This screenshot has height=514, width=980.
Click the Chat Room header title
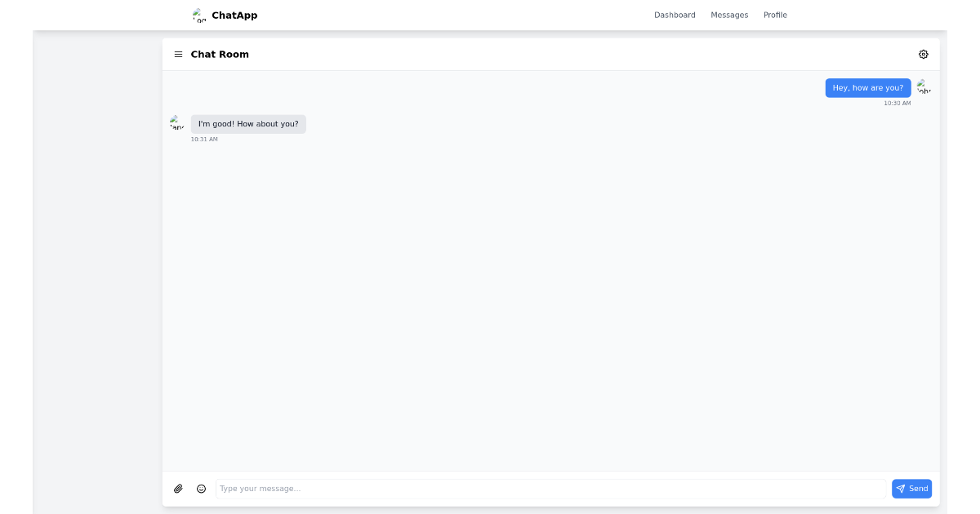point(219,54)
